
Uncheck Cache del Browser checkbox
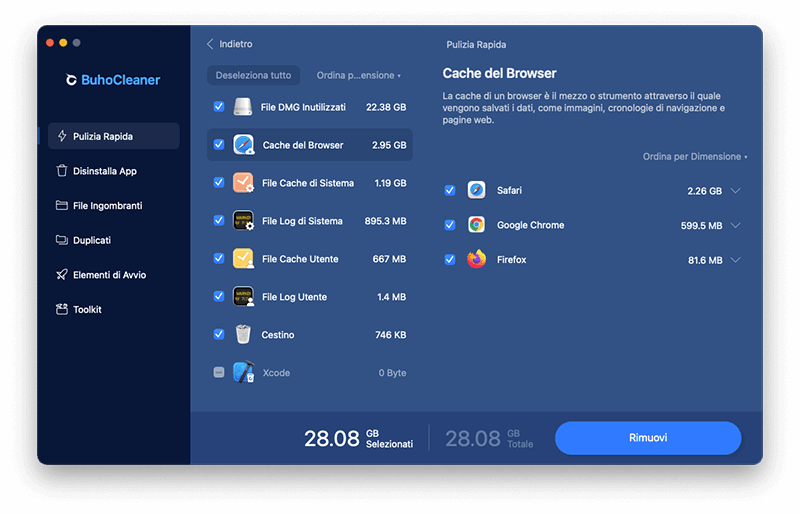click(219, 144)
